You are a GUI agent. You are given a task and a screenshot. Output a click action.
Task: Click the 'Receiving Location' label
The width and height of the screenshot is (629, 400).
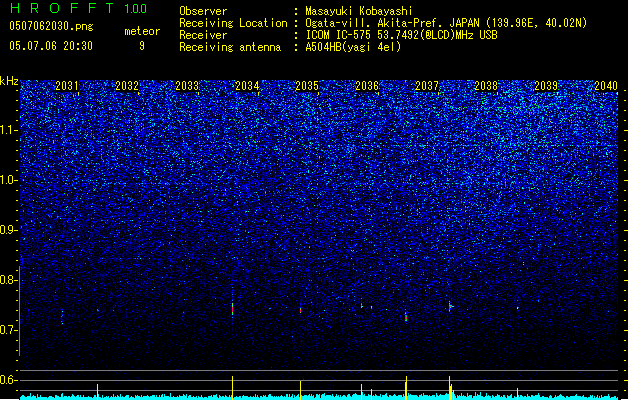(233, 23)
